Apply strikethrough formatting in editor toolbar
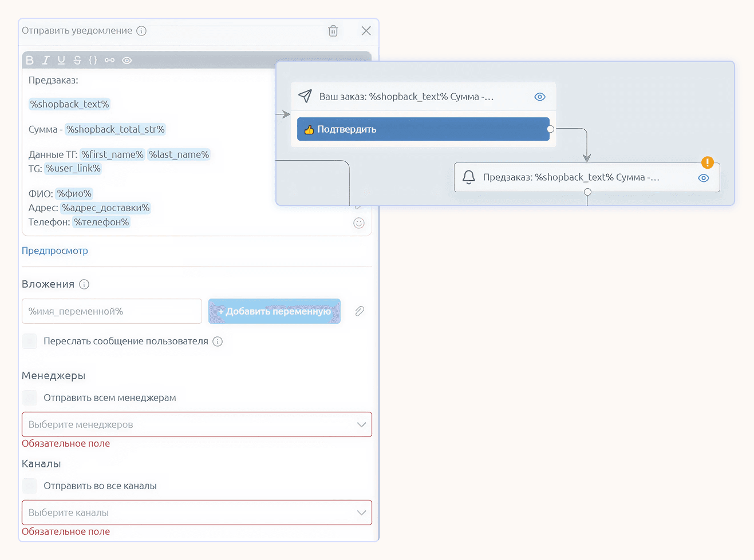 77,60
